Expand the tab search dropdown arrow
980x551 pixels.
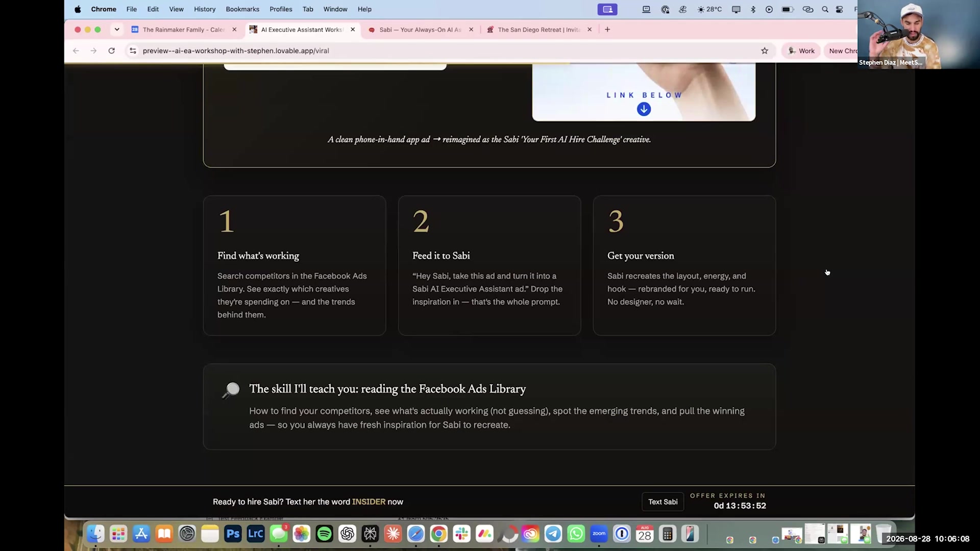(x=117, y=30)
